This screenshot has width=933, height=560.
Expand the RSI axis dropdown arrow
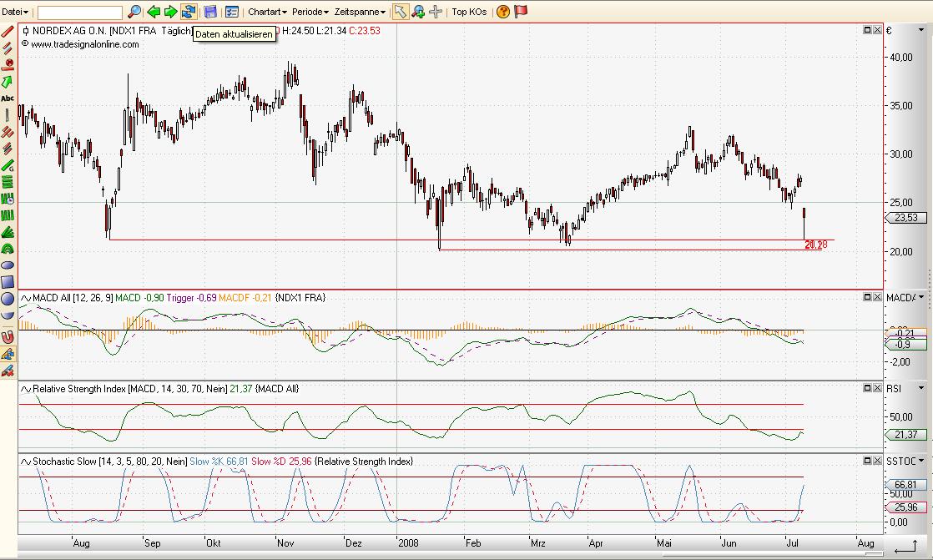click(921, 389)
